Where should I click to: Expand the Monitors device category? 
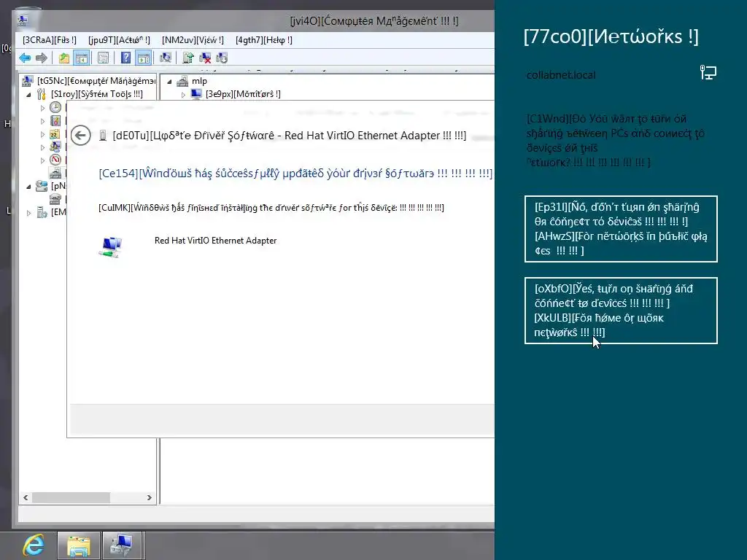(x=183, y=95)
